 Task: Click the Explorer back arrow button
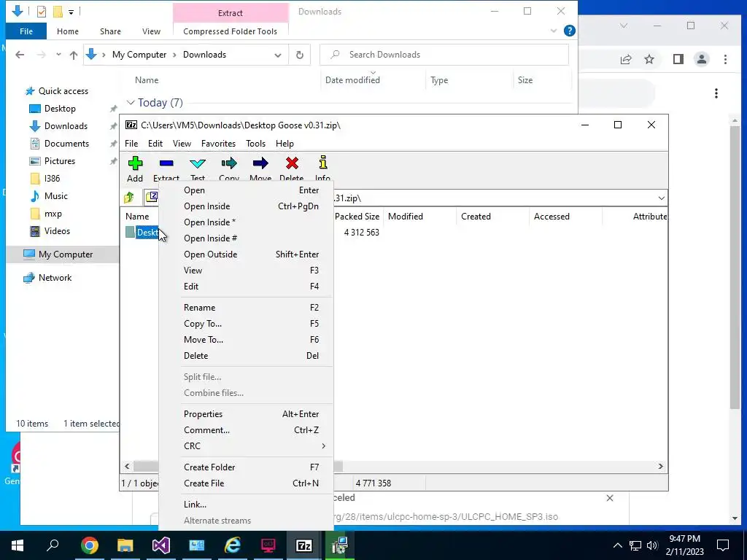20,55
